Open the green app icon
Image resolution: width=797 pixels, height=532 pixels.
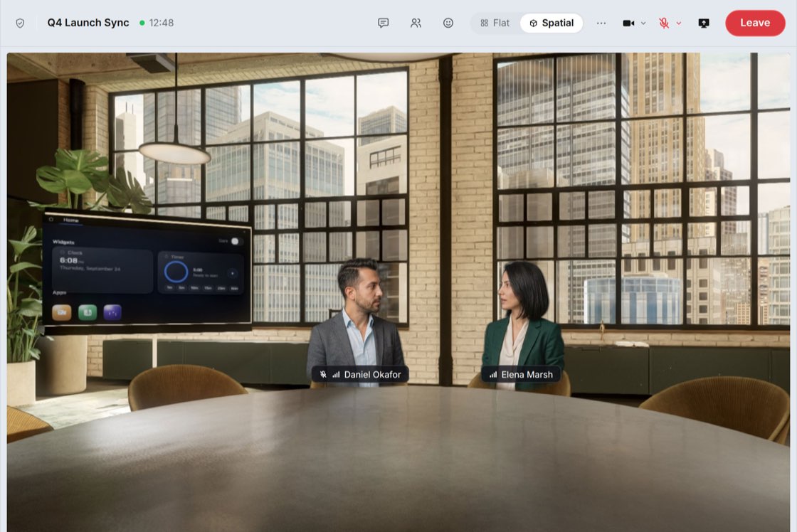pos(88,312)
